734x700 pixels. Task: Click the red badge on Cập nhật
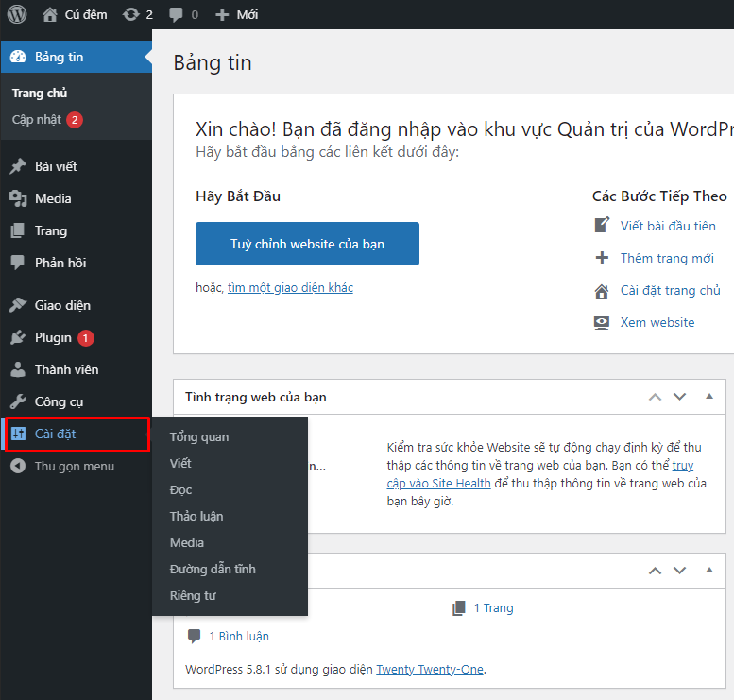point(75,120)
